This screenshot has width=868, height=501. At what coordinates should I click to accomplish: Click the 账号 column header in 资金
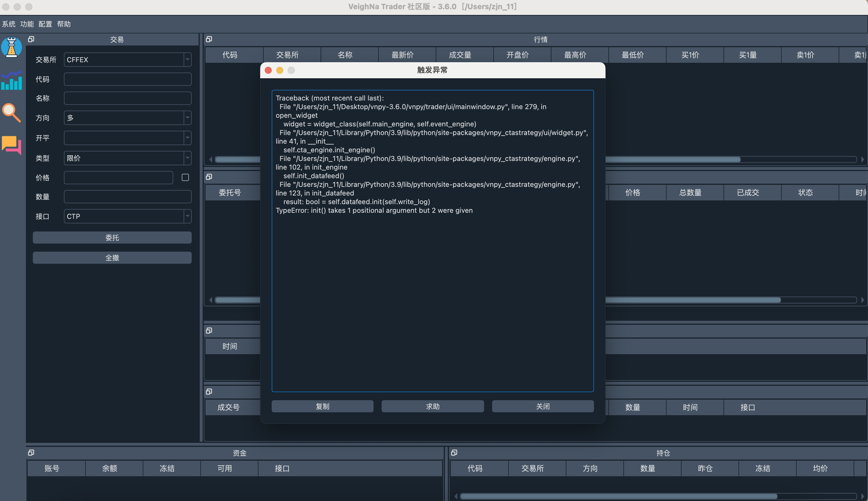coord(52,468)
